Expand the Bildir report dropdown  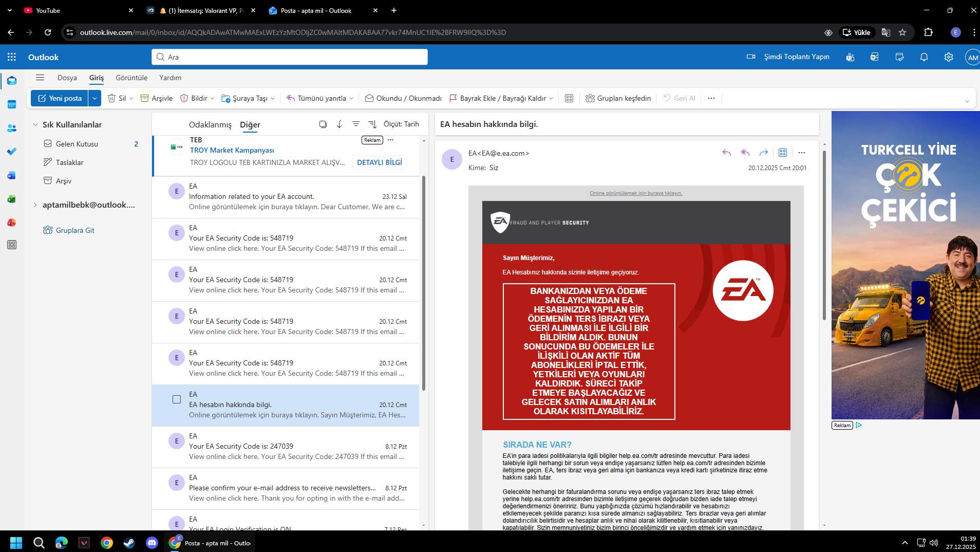tap(213, 98)
